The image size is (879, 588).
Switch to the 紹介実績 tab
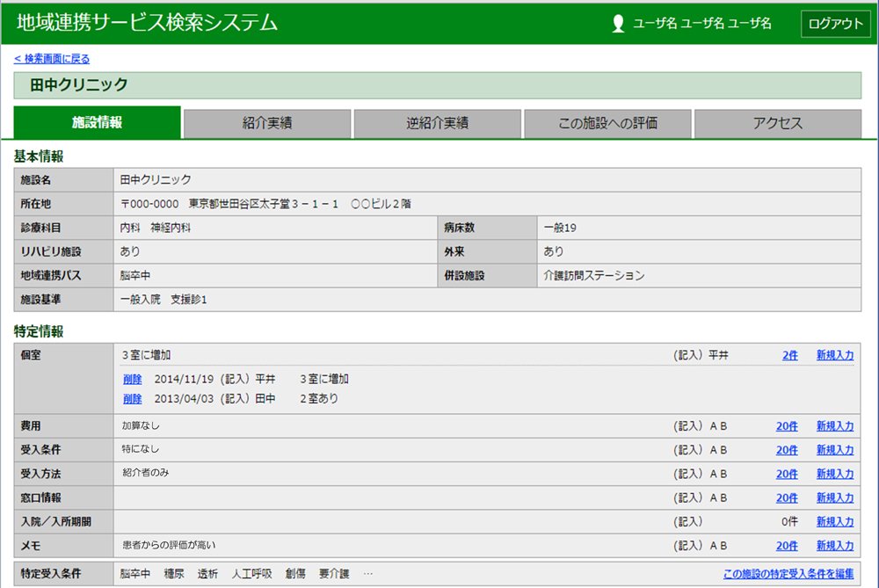267,123
